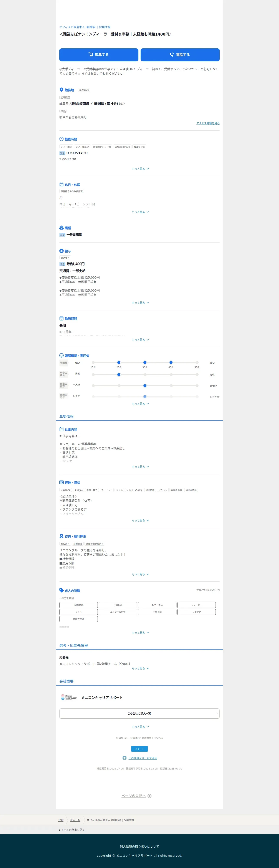Click the calendar-check icon beside 勤務期間
The width and height of the screenshot is (279, 868).
coord(61,318)
